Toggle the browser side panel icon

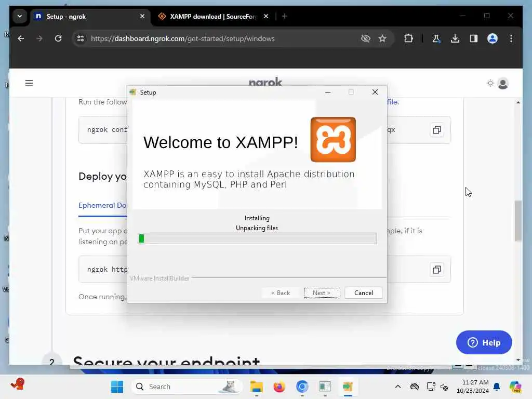click(x=474, y=38)
